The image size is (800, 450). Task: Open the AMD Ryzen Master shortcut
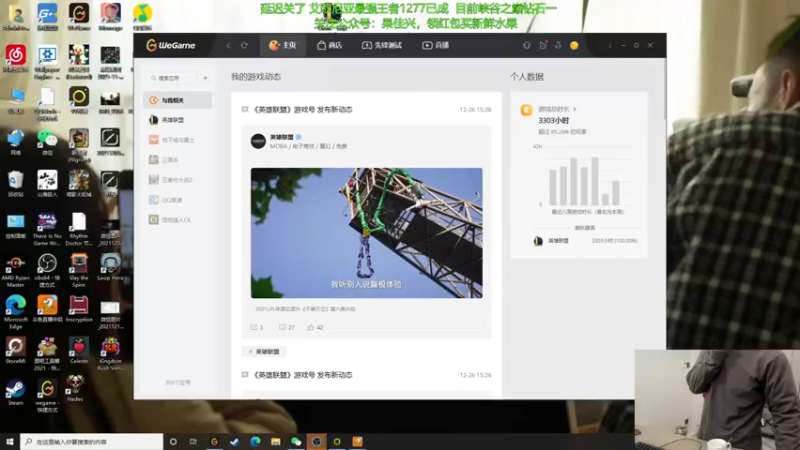15,270
